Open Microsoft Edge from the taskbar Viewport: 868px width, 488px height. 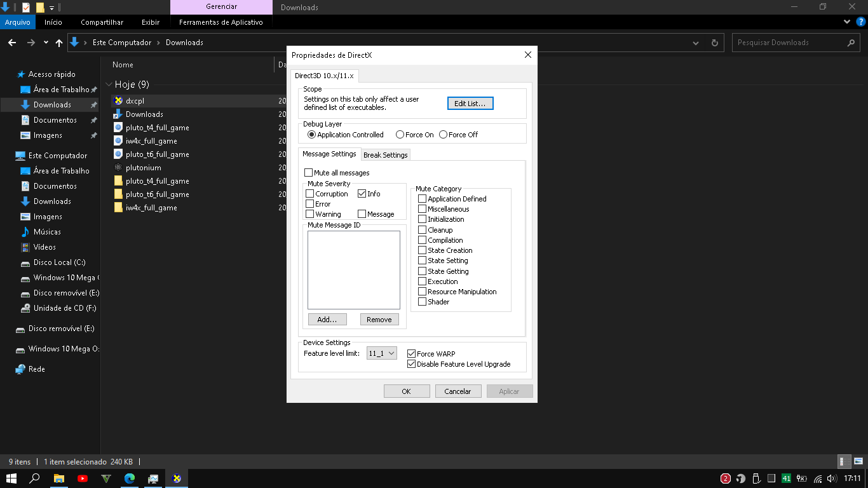[130, 478]
